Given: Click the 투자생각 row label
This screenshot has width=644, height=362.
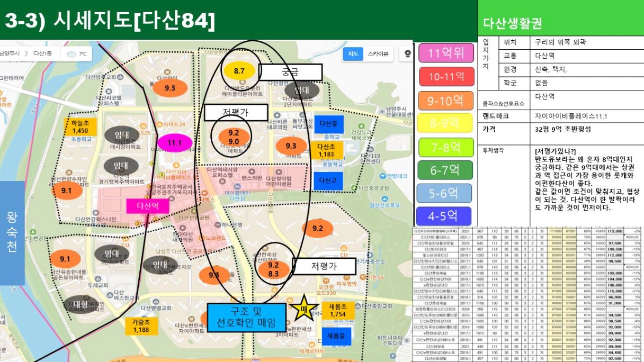Looking at the screenshot, I should [x=494, y=150].
